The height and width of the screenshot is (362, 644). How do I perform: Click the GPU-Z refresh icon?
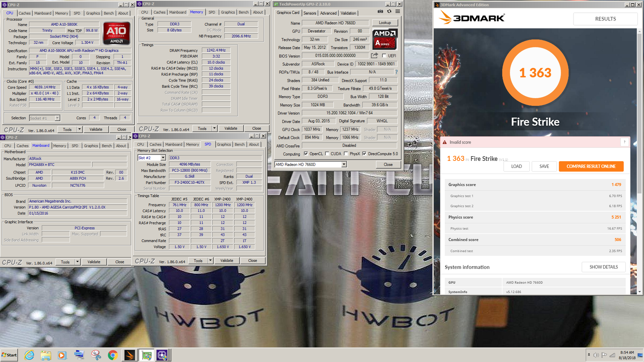[x=389, y=12]
